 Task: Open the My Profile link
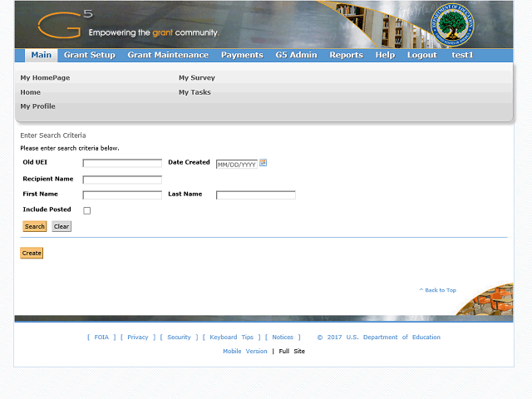click(x=38, y=106)
